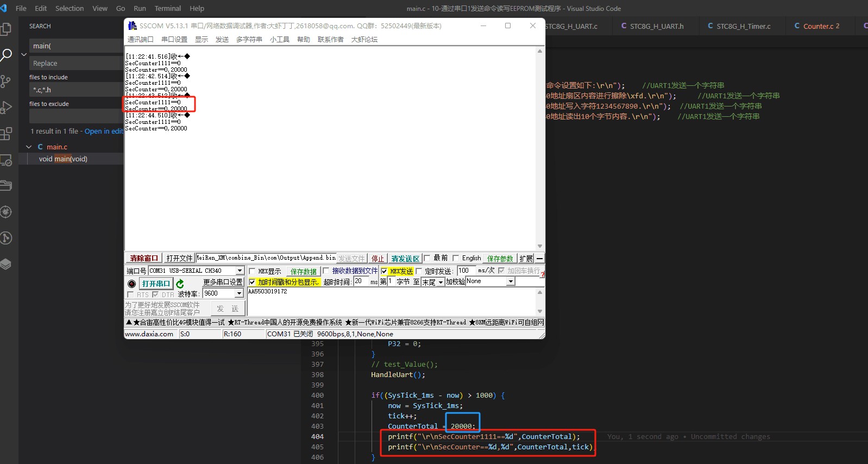Uncheck the HEX发送 checkbox

384,271
